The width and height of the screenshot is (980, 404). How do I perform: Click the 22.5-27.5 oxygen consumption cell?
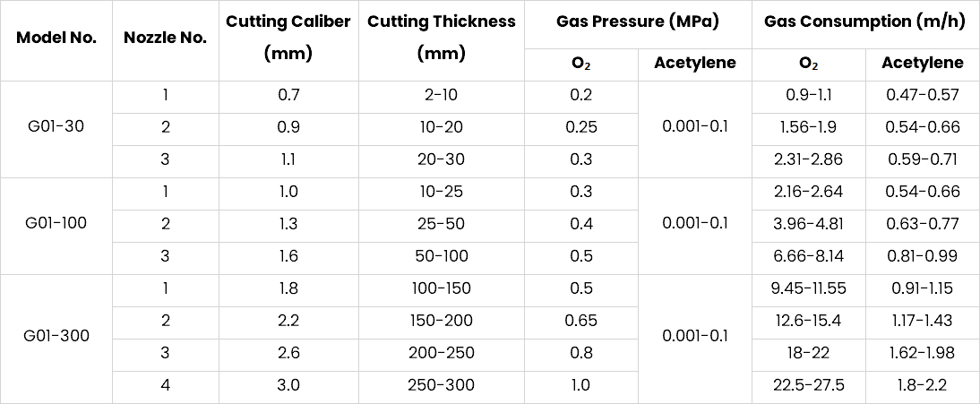click(808, 385)
